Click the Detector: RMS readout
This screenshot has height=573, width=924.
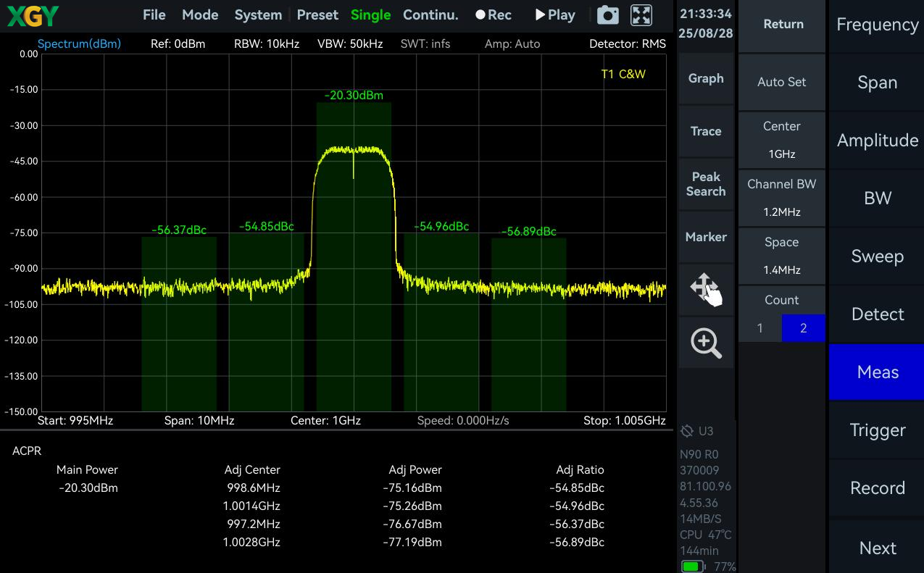click(x=628, y=43)
